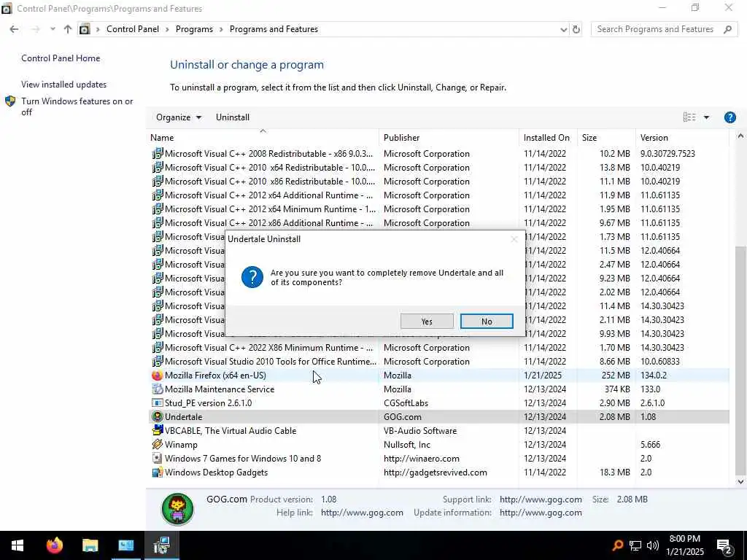Select Microsoft Visual C++ 2008 Redistributable x86 row
This screenshot has width=747, height=560.
439,154
